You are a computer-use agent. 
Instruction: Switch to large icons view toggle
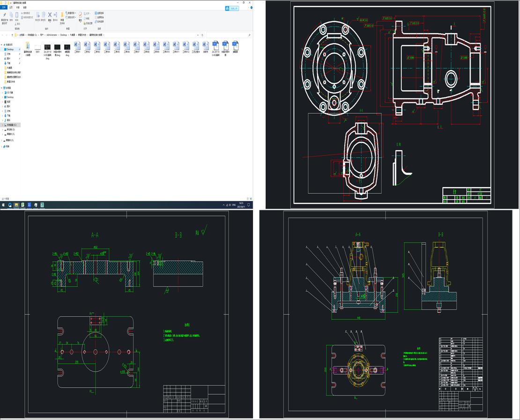click(250, 199)
